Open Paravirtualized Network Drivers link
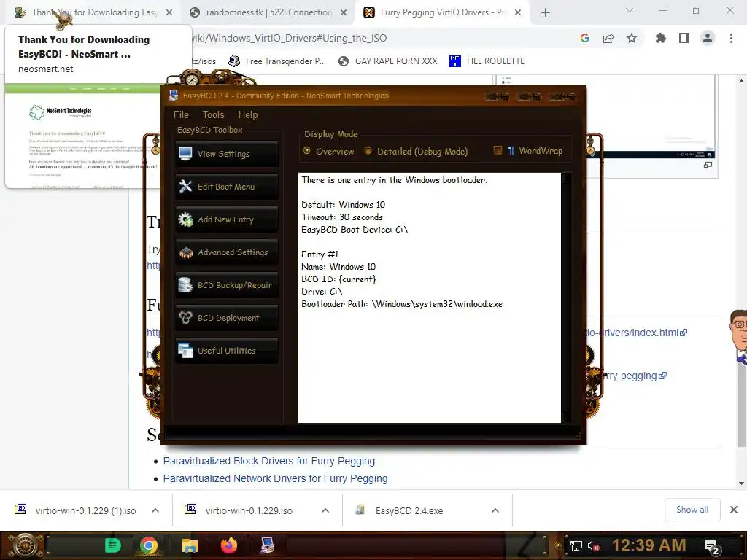The image size is (747, 560). point(275,478)
